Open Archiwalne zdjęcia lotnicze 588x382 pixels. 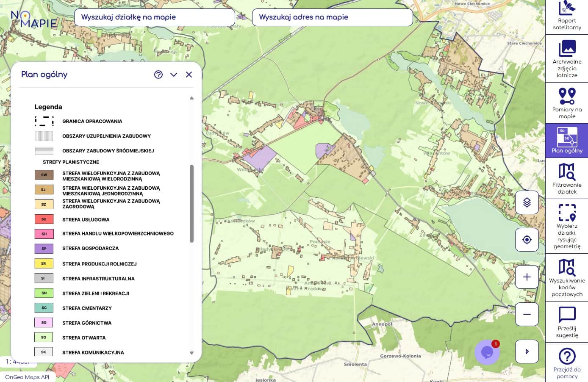[x=567, y=58]
